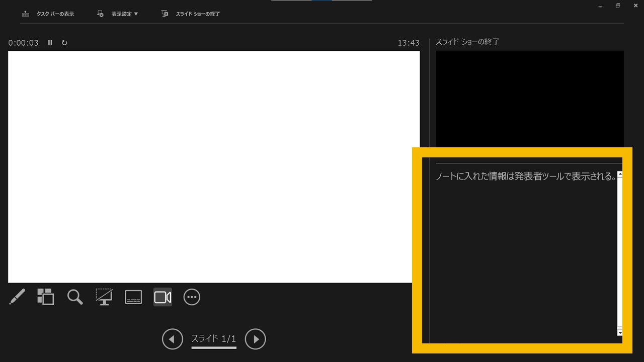The image size is (644, 362).
Task: Click the elapsed time 0:00:03 display
Action: pyautogui.click(x=23, y=43)
